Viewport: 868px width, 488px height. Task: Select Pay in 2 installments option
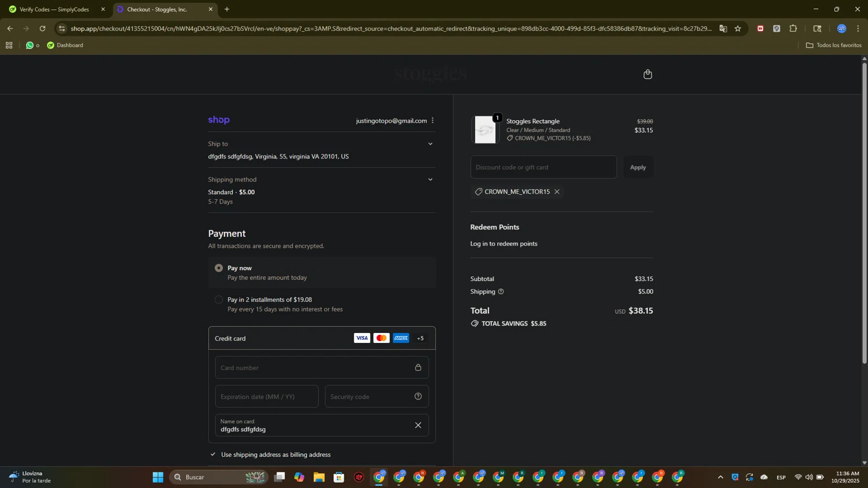pyautogui.click(x=219, y=300)
